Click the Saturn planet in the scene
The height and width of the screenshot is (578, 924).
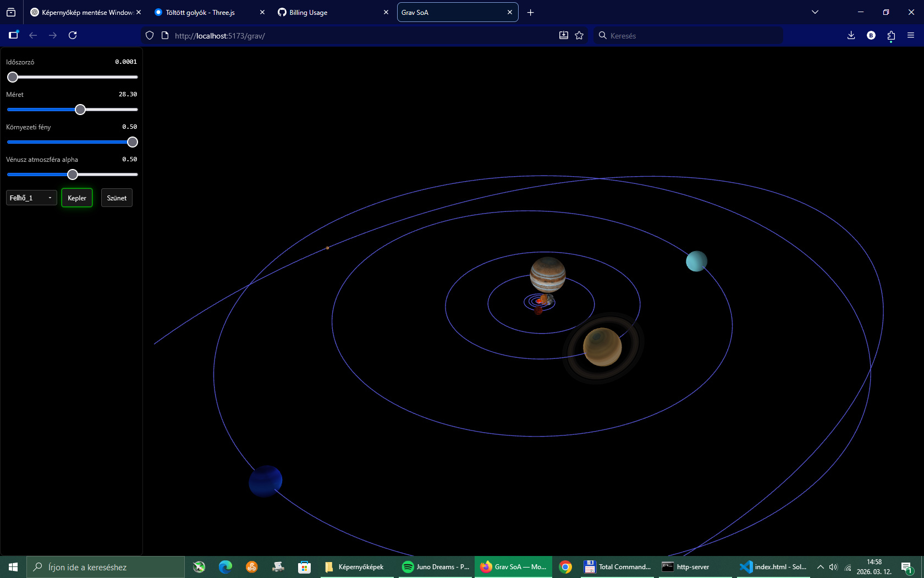point(602,347)
